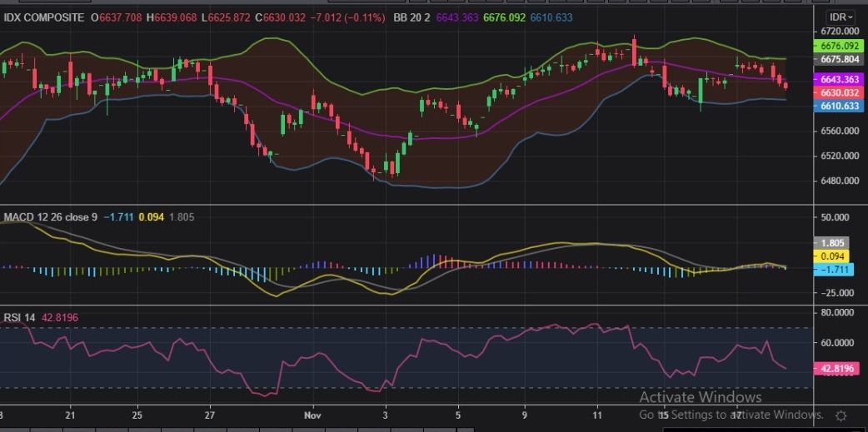Click MACD legend value -1.711
This screenshot has height=432, width=868.
coord(118,217)
